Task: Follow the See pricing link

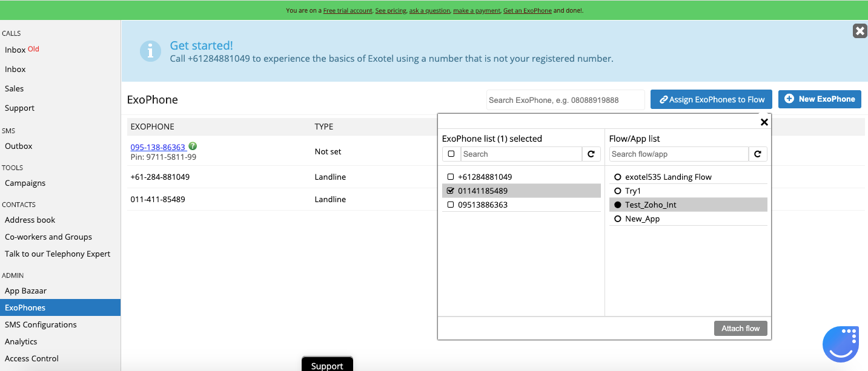Action: point(391,10)
